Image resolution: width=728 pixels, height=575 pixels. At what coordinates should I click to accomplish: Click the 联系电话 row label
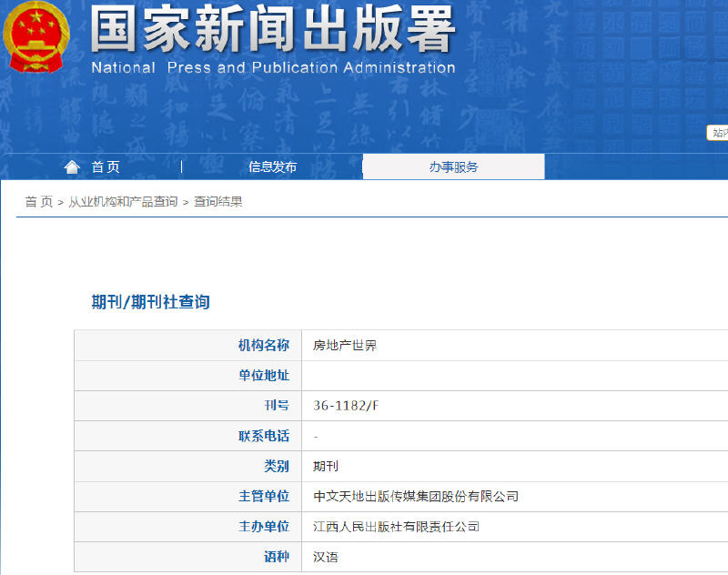264,436
